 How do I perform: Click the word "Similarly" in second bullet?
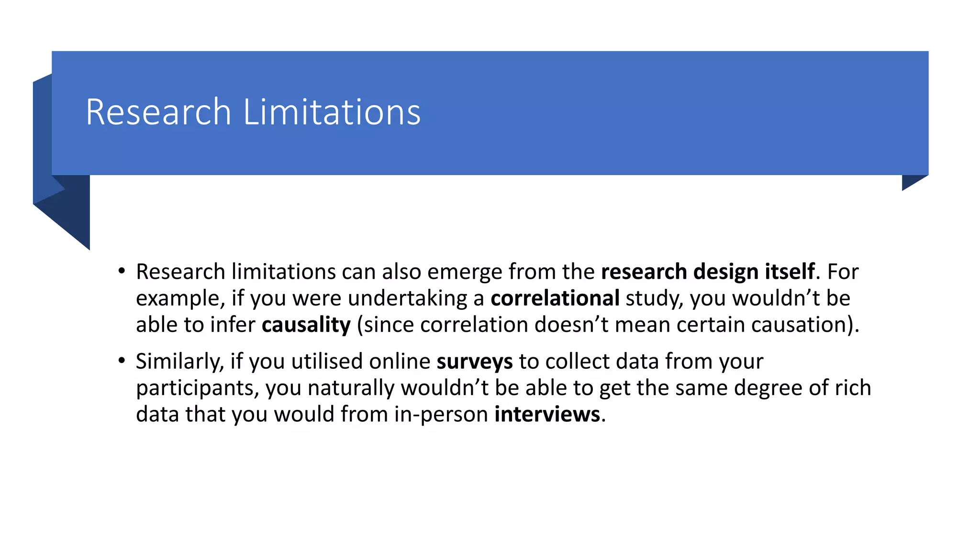point(179,362)
